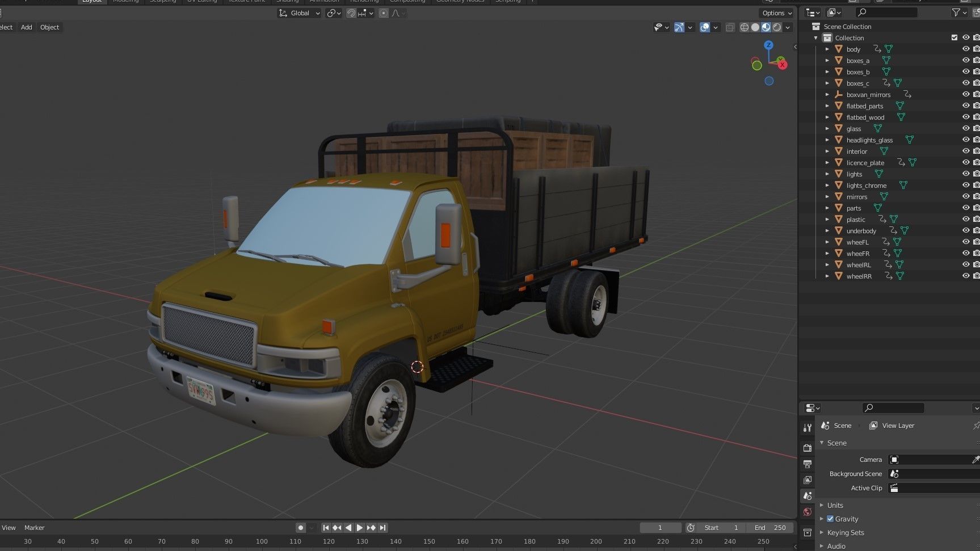Open Add menu in viewport header

[27, 27]
